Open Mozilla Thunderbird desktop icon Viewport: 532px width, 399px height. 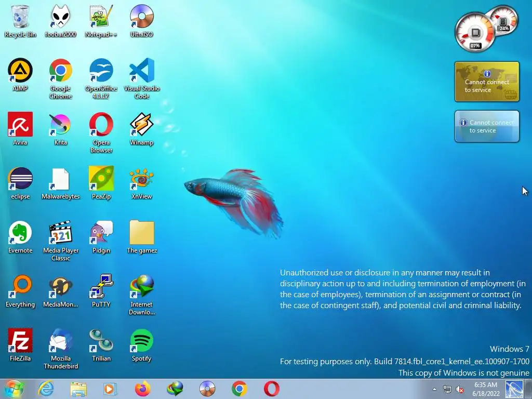(x=60, y=349)
